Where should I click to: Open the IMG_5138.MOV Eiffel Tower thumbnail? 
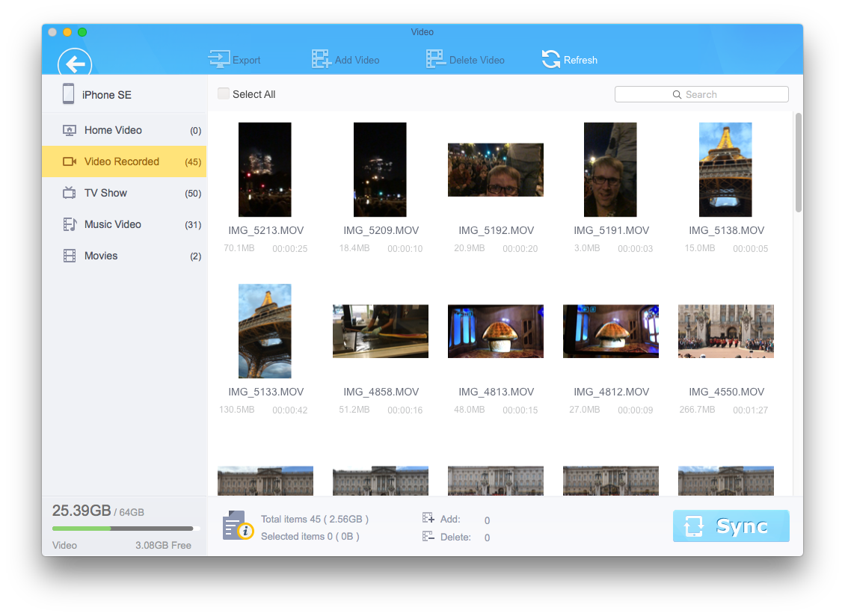pyautogui.click(x=725, y=169)
